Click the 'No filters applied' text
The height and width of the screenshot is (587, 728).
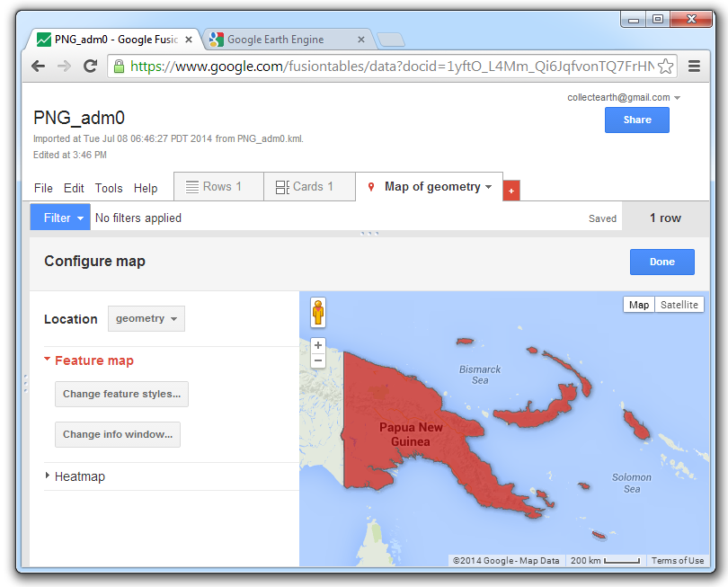tap(138, 218)
